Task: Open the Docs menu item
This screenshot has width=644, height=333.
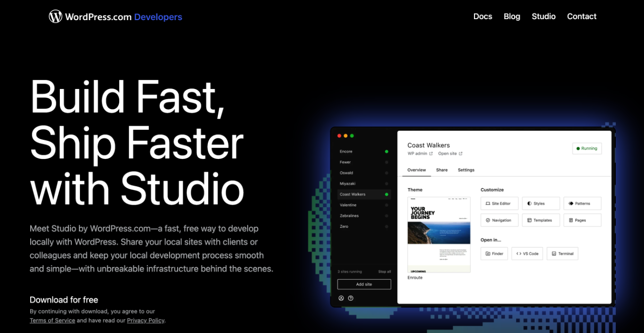Action: point(482,17)
